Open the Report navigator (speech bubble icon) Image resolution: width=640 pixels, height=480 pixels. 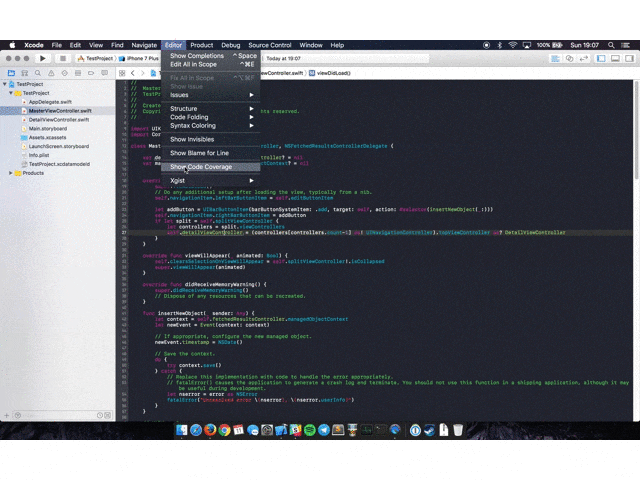pyautogui.click(x=104, y=73)
